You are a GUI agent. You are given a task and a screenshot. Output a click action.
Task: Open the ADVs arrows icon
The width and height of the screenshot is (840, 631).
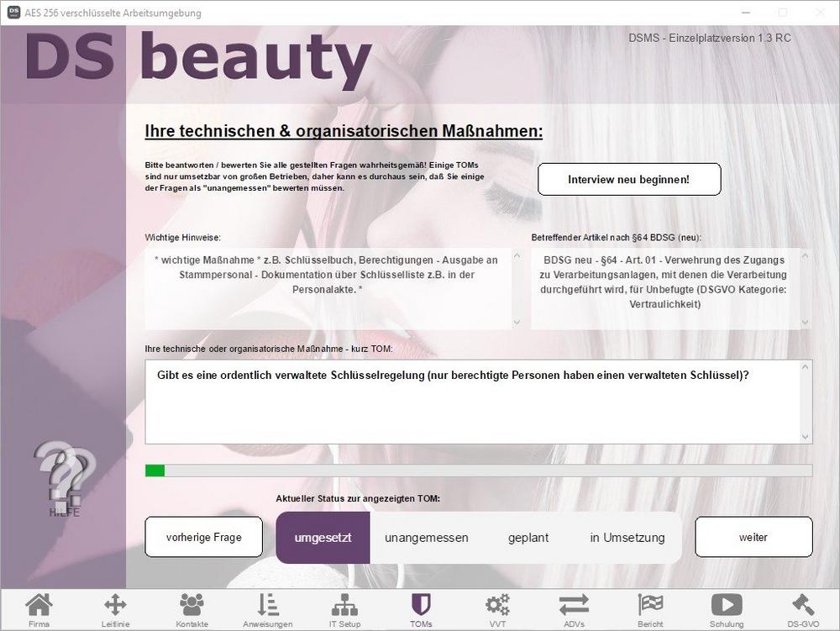coord(574,607)
